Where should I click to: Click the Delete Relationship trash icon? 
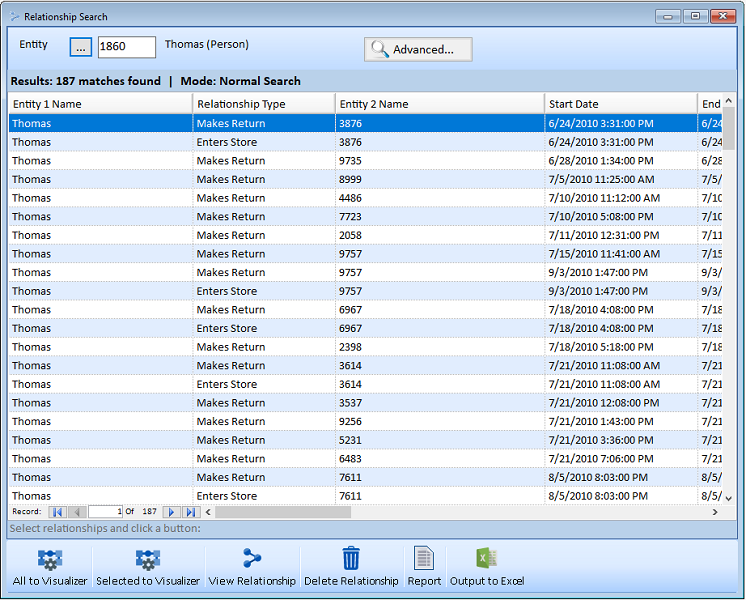tap(351, 558)
